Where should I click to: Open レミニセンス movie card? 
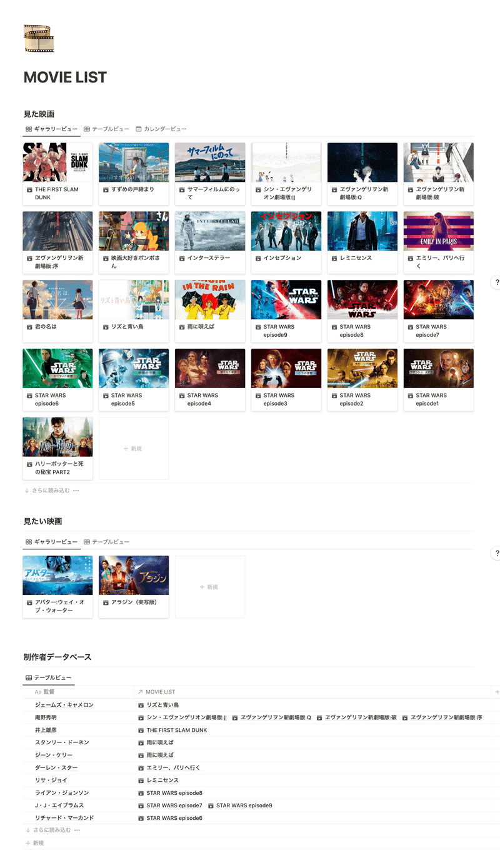coord(362,242)
